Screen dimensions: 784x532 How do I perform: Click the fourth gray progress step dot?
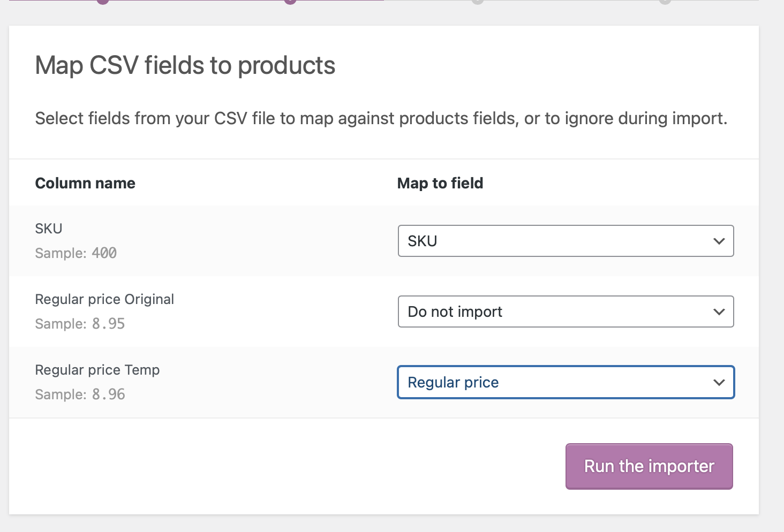coord(665,2)
